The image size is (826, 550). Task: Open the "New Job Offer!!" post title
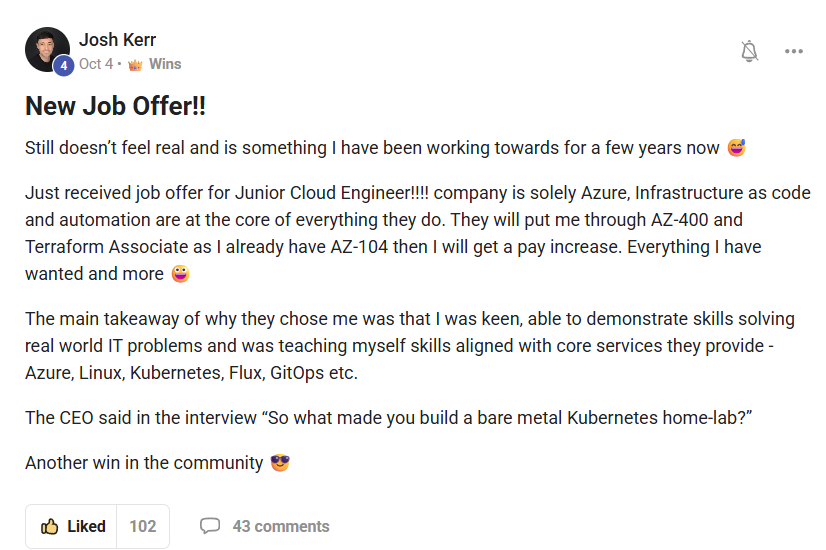click(115, 106)
